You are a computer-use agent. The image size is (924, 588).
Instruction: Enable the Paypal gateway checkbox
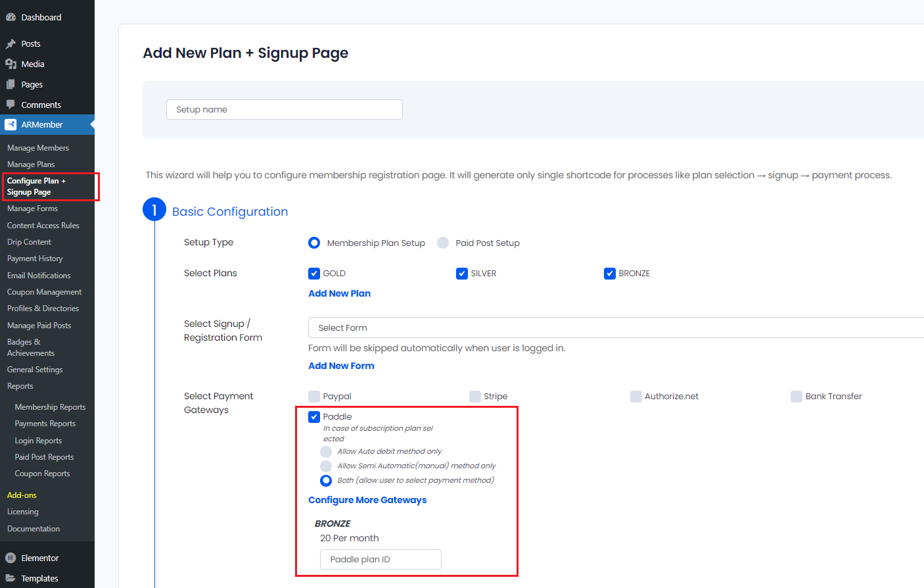(314, 396)
